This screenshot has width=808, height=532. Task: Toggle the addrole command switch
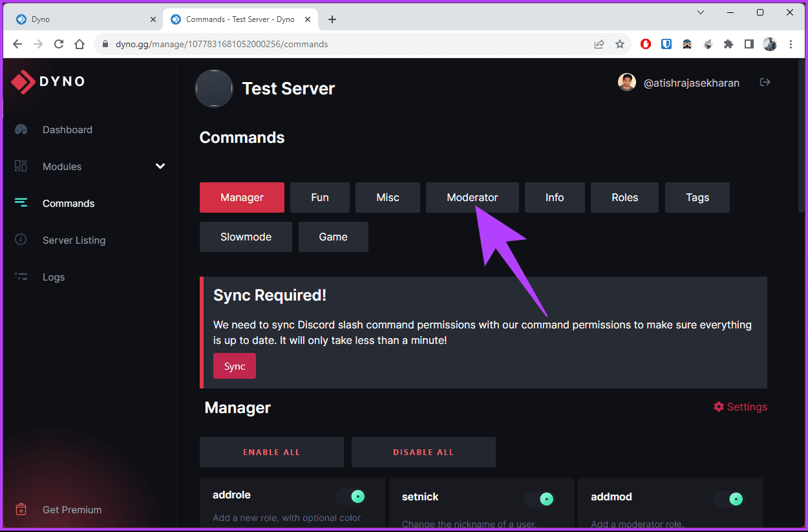coord(351,496)
